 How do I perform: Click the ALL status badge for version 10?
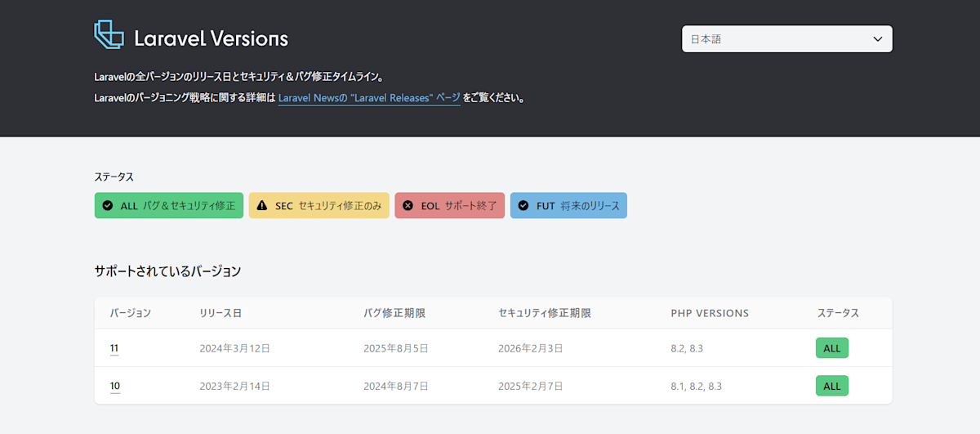coord(832,386)
